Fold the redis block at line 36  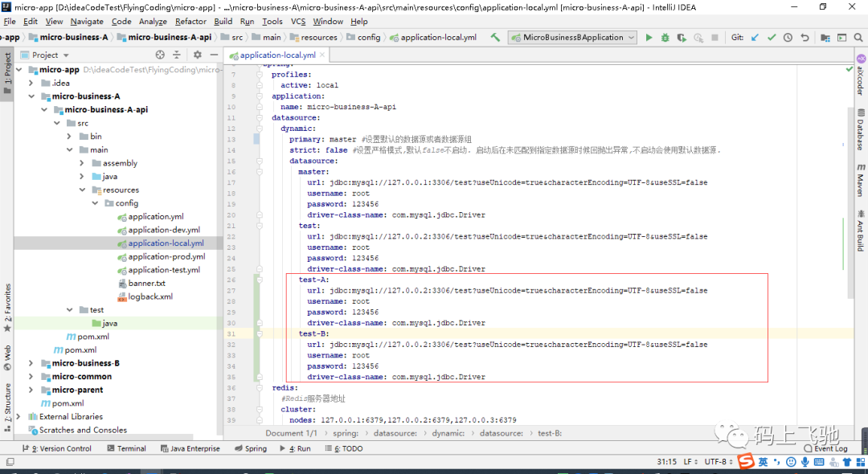click(x=259, y=388)
